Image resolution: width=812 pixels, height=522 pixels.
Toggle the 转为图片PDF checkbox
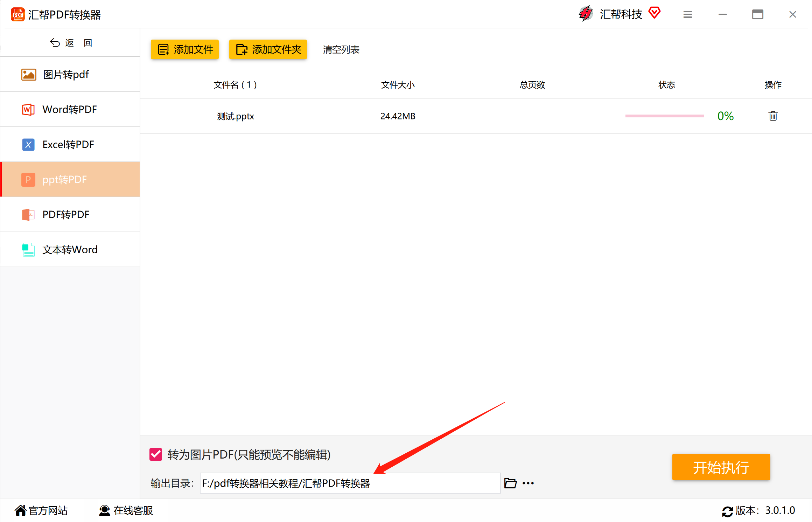[155, 454]
